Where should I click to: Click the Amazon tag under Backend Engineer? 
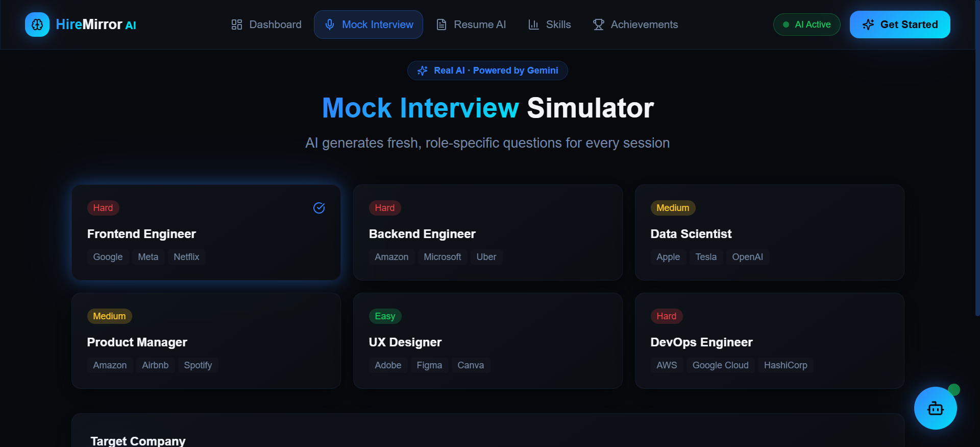coord(391,257)
